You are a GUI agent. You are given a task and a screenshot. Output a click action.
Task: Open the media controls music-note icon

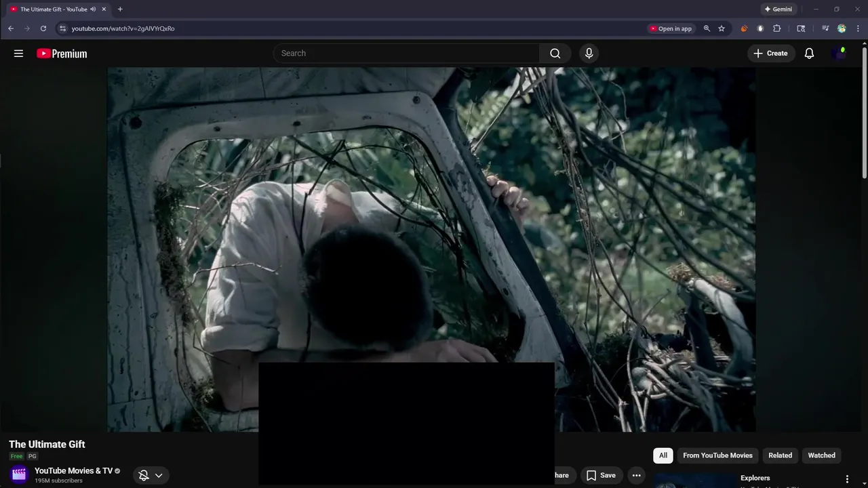coord(825,28)
